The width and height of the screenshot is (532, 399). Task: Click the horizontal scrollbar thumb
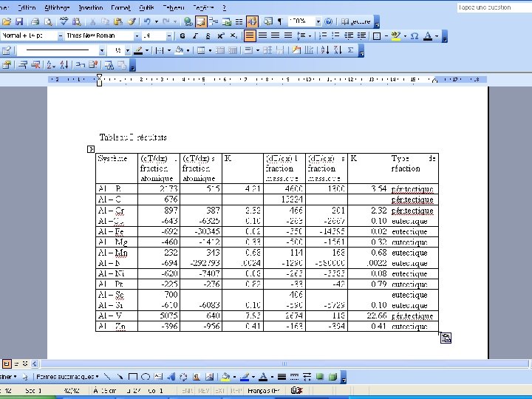point(284,364)
